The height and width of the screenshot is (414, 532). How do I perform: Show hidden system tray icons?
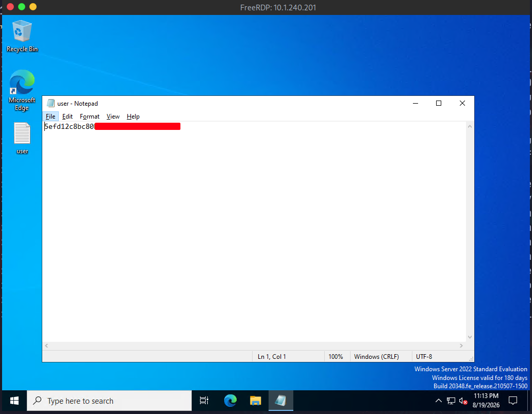438,401
